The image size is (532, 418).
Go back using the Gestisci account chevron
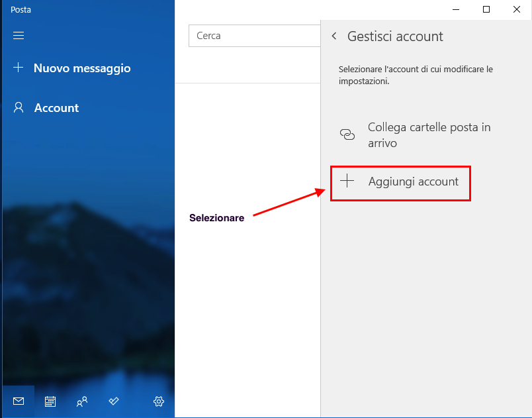pyautogui.click(x=334, y=36)
